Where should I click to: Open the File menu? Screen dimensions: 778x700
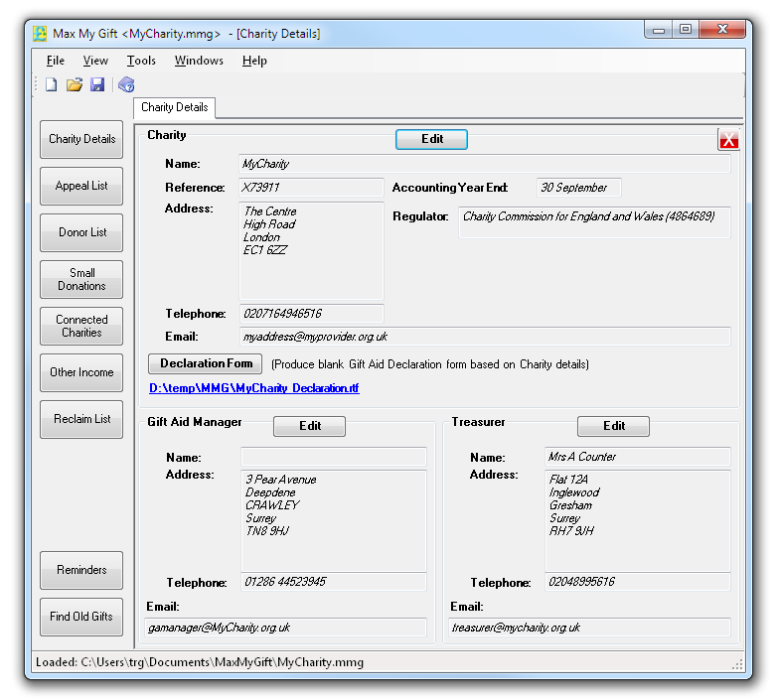click(x=56, y=61)
